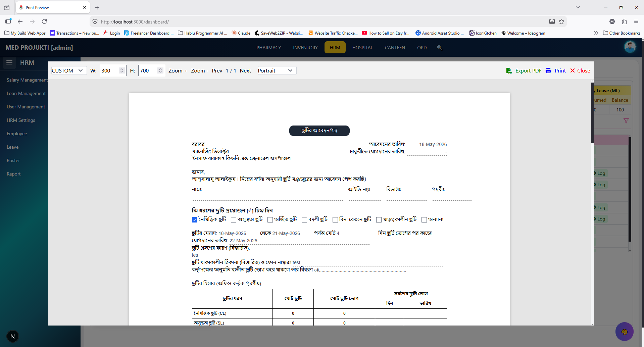Click the round N badge icon
This screenshot has width=644, height=347.
click(x=13, y=336)
